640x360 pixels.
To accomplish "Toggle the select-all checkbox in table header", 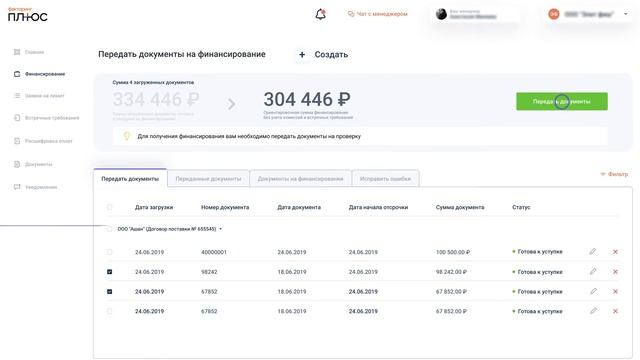I will click(109, 207).
